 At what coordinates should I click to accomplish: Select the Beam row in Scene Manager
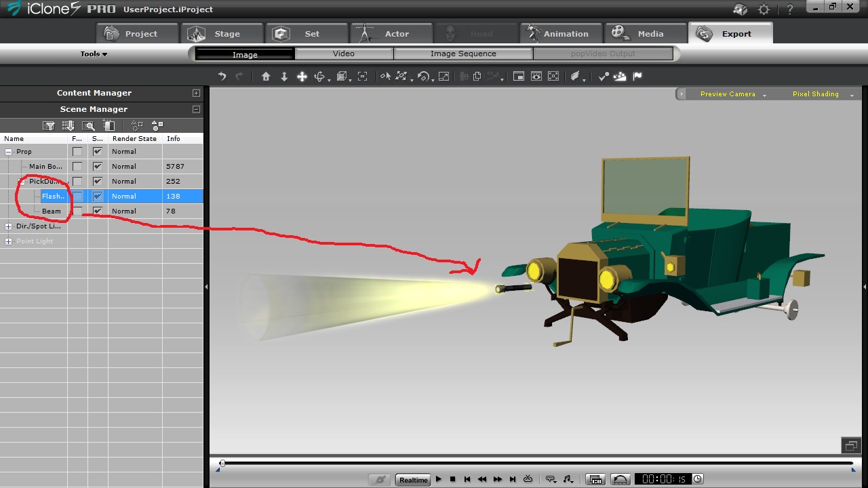pyautogui.click(x=102, y=211)
